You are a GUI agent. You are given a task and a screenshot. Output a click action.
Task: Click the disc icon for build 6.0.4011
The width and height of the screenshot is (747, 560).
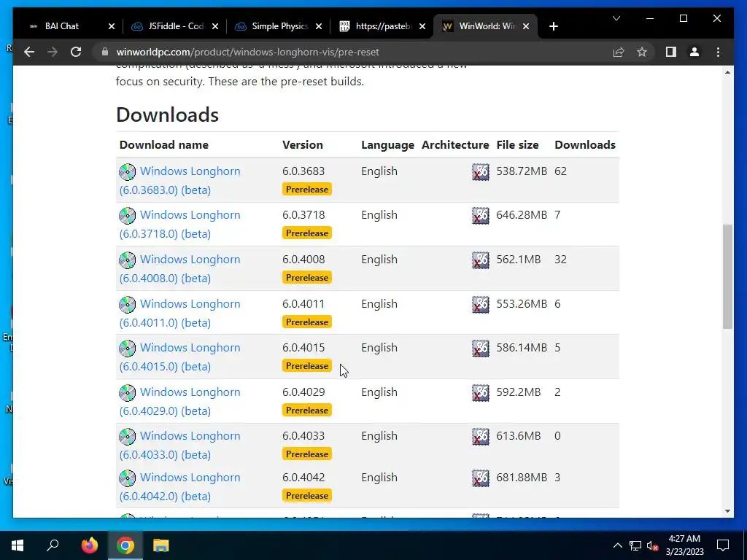click(x=127, y=305)
